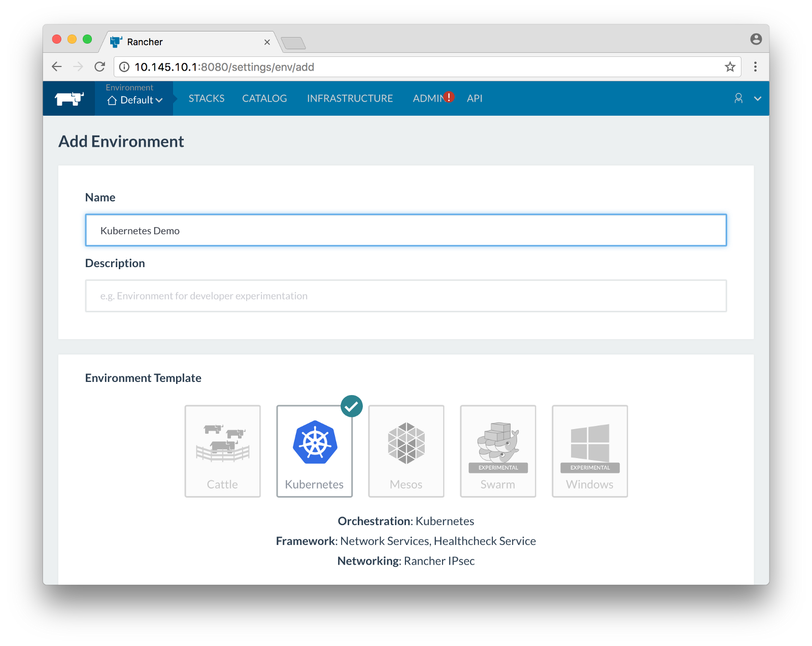Image resolution: width=812 pixels, height=646 pixels.
Task: Open the STACKS menu
Action: tap(207, 99)
